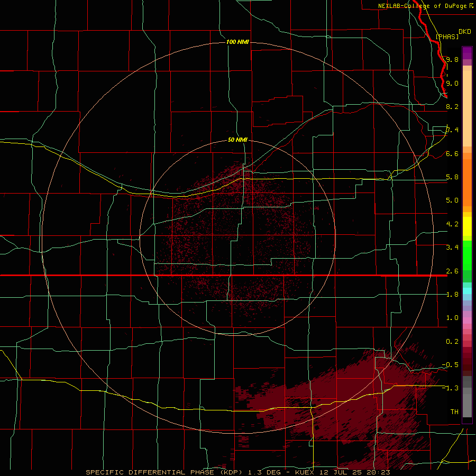Click the SPECIFIC DIFFERENTIAL PHASE (KDP) caption text
This screenshot has height=476, width=476.
click(165, 472)
